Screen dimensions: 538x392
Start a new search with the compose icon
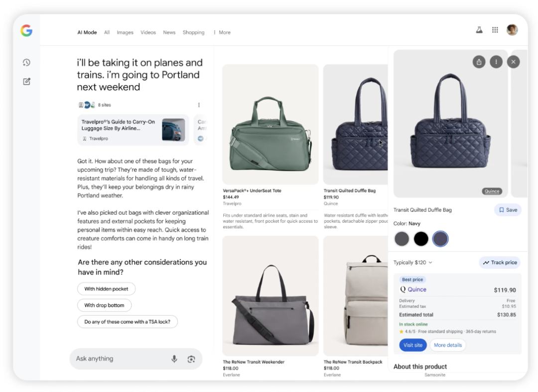pyautogui.click(x=26, y=81)
